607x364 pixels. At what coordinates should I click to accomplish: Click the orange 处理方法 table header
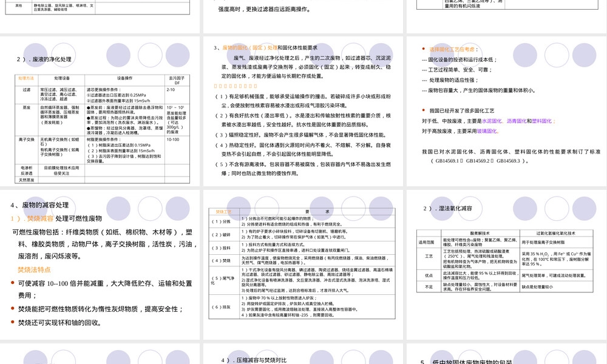pyautogui.click(x=26, y=78)
